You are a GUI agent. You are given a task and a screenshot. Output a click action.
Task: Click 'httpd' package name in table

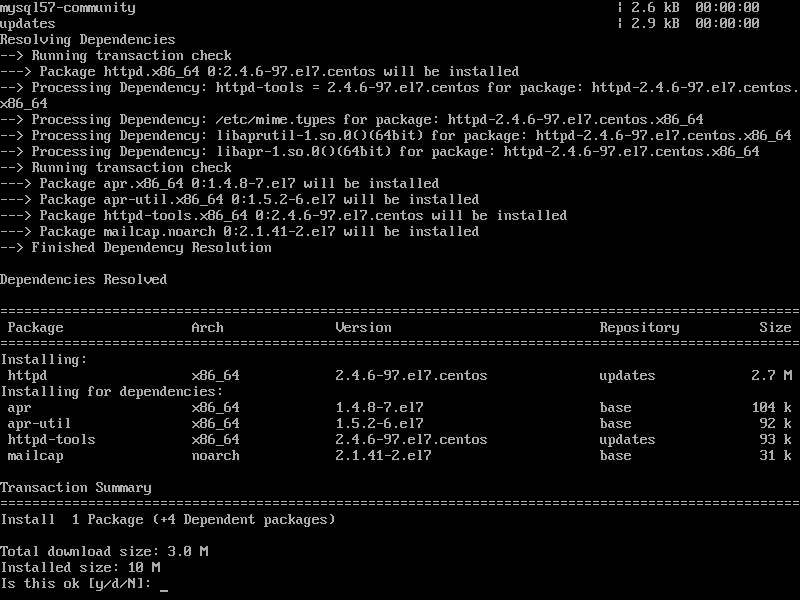pyautogui.click(x=27, y=376)
